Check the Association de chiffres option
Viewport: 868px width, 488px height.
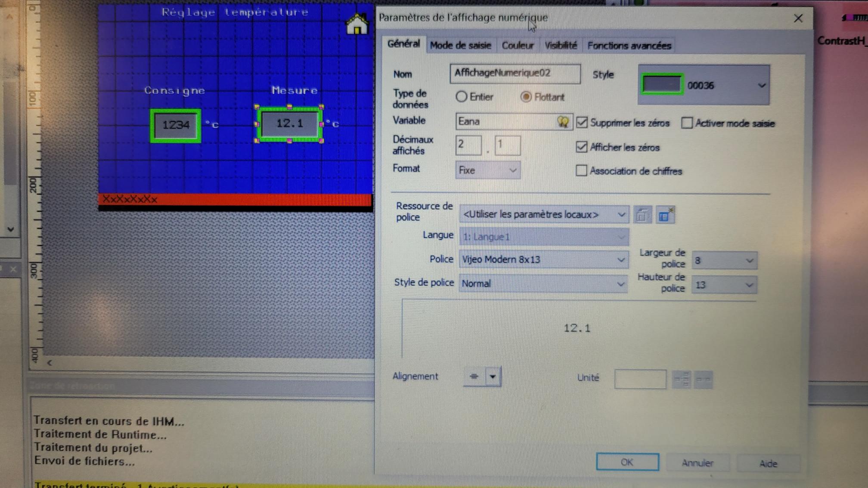click(581, 171)
